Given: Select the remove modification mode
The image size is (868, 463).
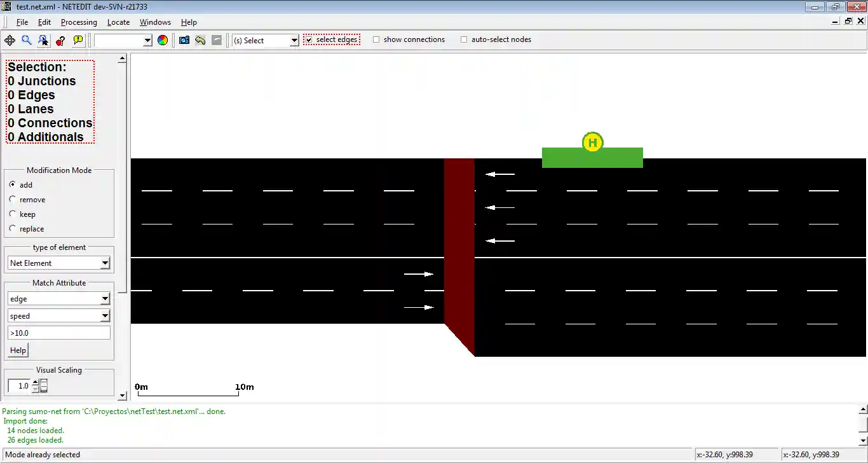Looking at the screenshot, I should point(13,199).
